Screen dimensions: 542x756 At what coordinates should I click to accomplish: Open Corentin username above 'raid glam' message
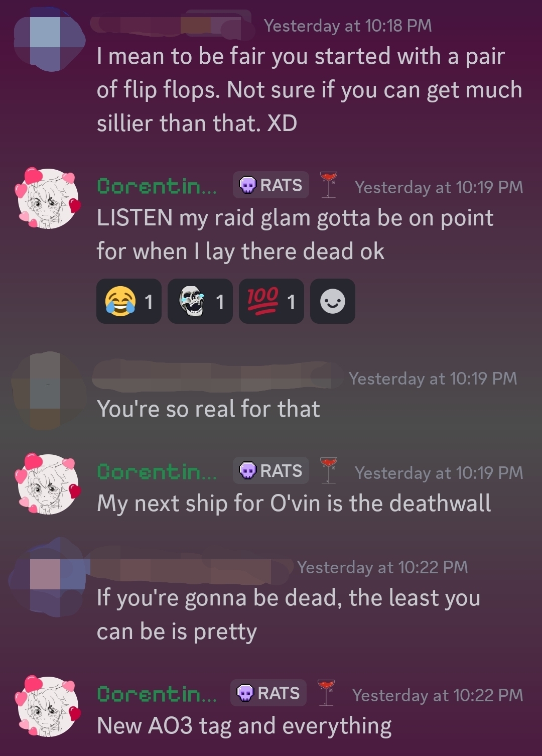(x=157, y=186)
